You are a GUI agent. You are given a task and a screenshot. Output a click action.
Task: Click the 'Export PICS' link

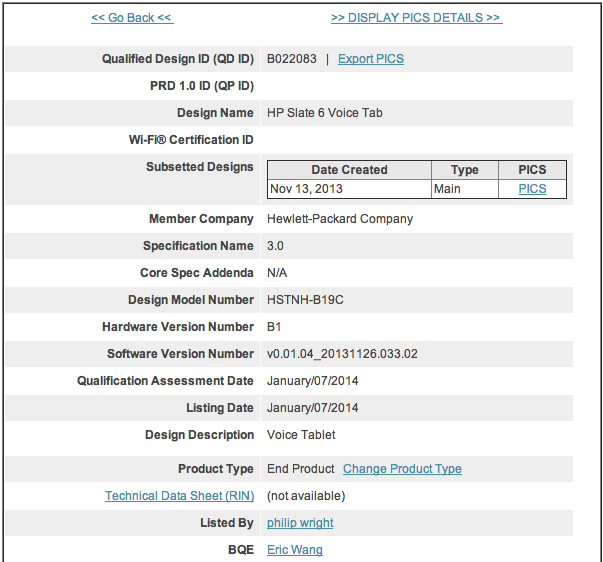tap(371, 59)
